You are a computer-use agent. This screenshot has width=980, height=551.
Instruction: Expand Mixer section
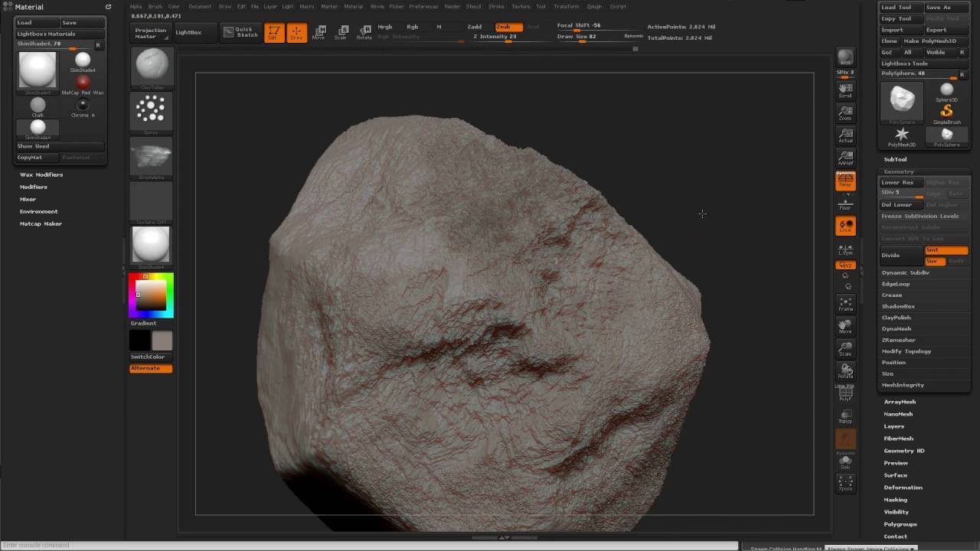[28, 199]
